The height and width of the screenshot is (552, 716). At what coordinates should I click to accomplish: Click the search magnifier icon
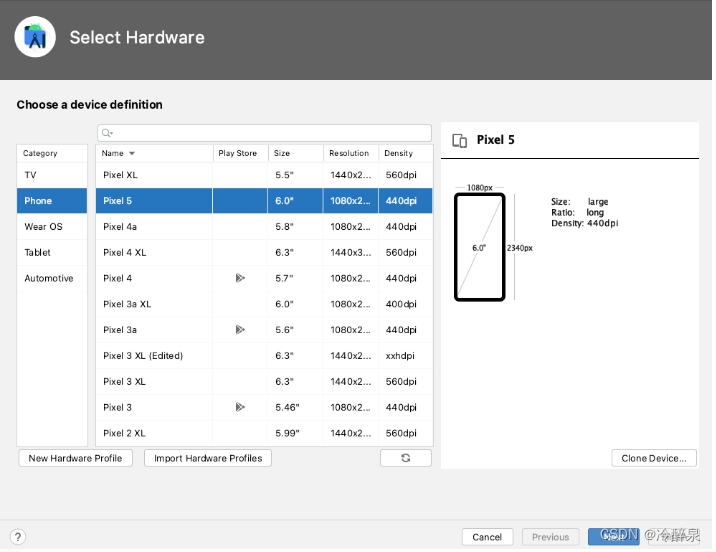point(107,133)
